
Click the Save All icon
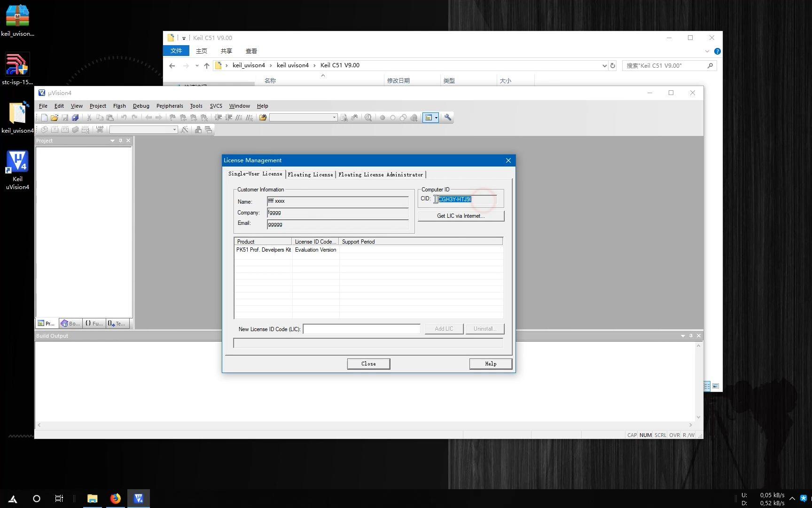[x=75, y=118]
